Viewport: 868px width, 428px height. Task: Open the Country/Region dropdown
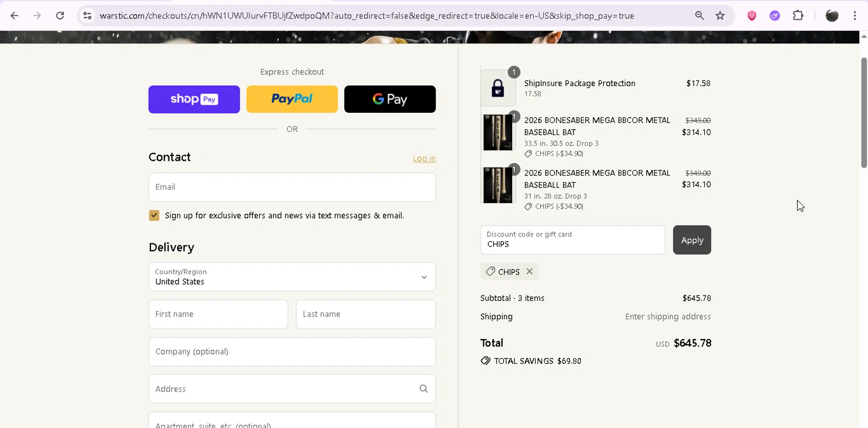point(292,276)
